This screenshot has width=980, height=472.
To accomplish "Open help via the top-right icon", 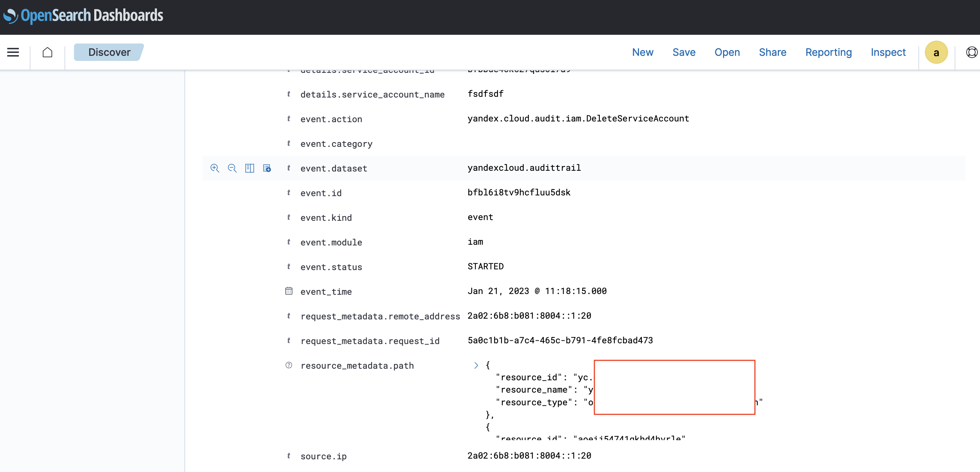I will click(x=972, y=52).
